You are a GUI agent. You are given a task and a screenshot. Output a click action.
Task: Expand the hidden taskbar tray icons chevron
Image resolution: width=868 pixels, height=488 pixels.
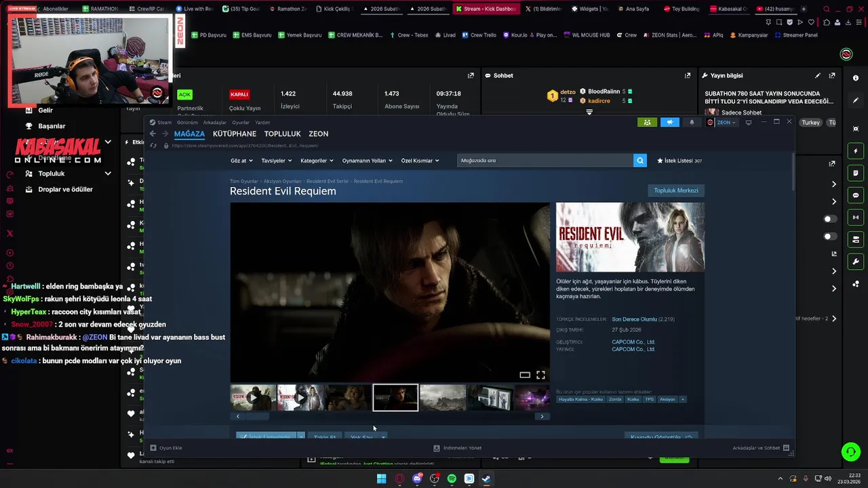(x=780, y=479)
